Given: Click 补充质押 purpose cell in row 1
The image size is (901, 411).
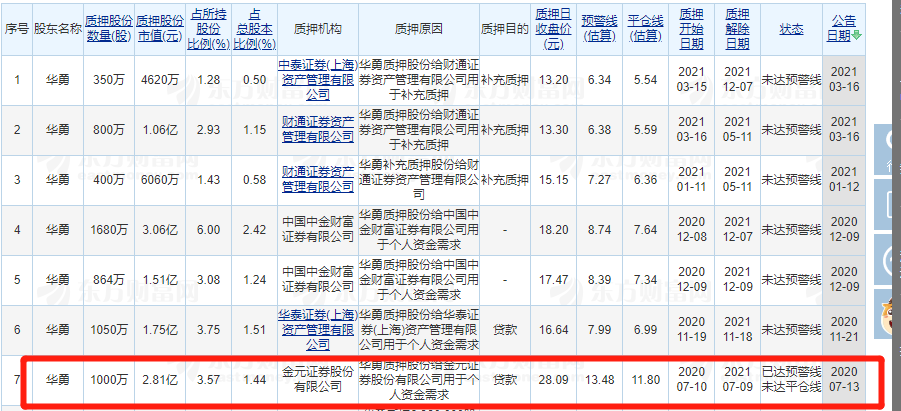Looking at the screenshot, I should point(504,80).
